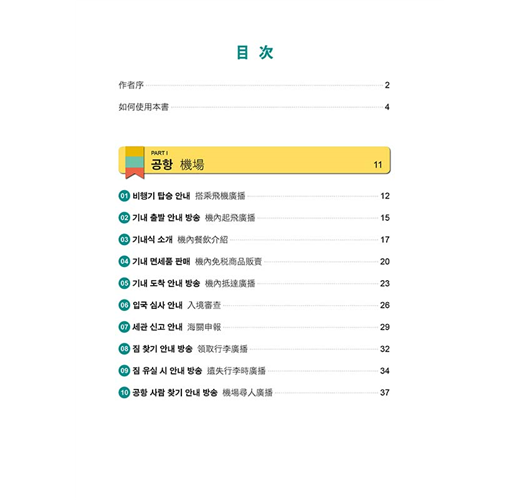Open chapter 입국 심사 안내 入境審查

click(254, 305)
